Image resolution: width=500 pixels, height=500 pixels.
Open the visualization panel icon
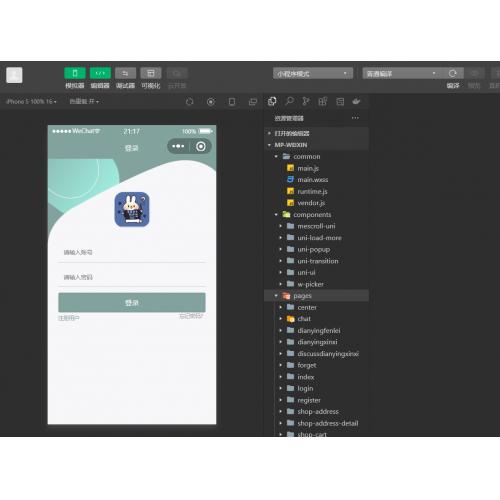[151, 73]
